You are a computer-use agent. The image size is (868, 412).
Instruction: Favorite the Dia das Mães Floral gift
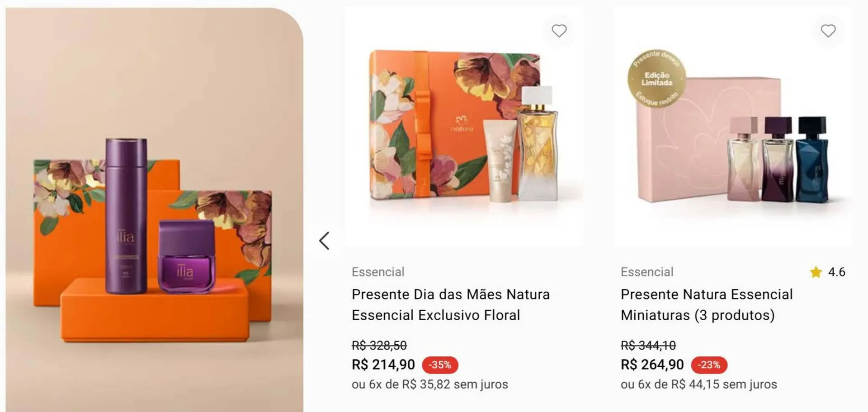[559, 31]
